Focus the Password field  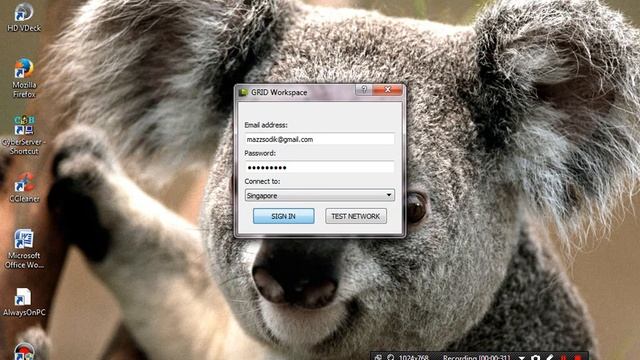tap(320, 167)
